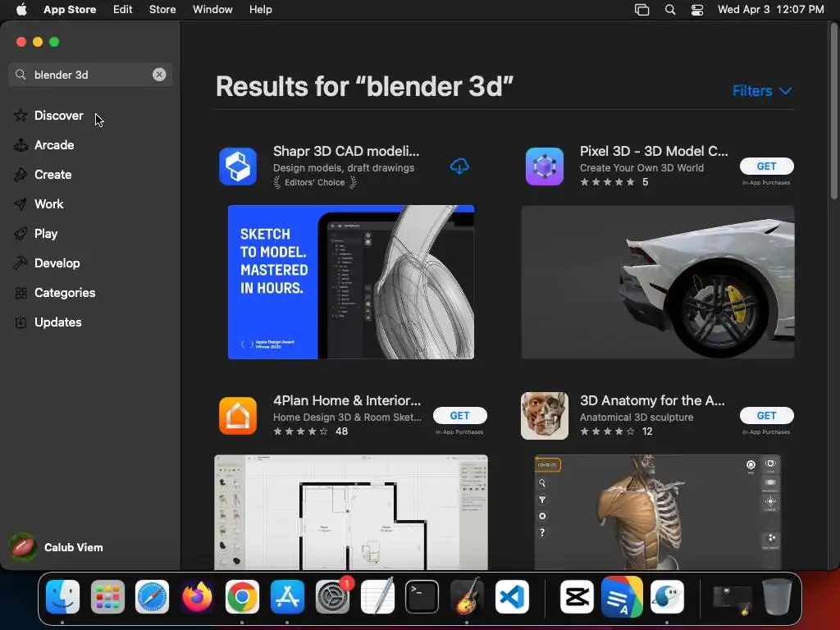Screen dimensions: 840x630
Task: Launch Terminal from the Dock
Action: pyautogui.click(x=422, y=597)
